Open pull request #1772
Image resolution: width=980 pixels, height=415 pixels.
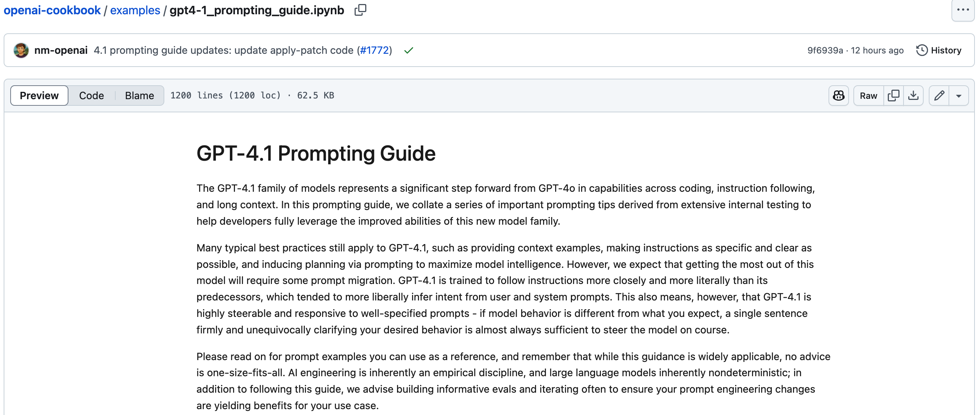[x=374, y=50]
